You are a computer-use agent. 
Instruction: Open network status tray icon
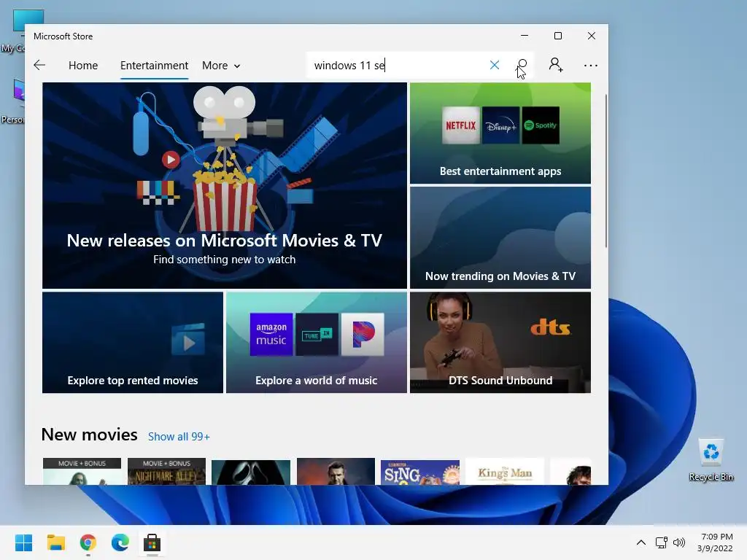[661, 542]
